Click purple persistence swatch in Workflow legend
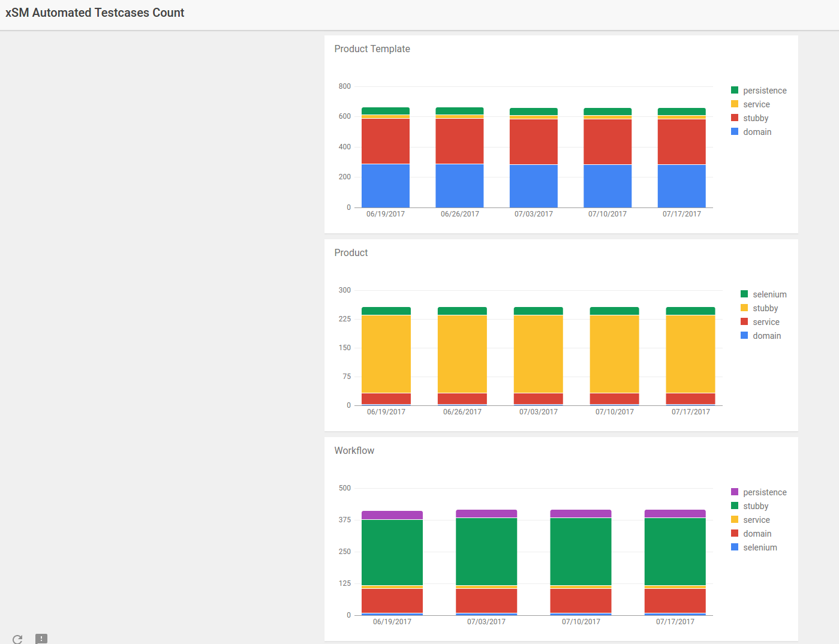The image size is (839, 644). (x=735, y=492)
